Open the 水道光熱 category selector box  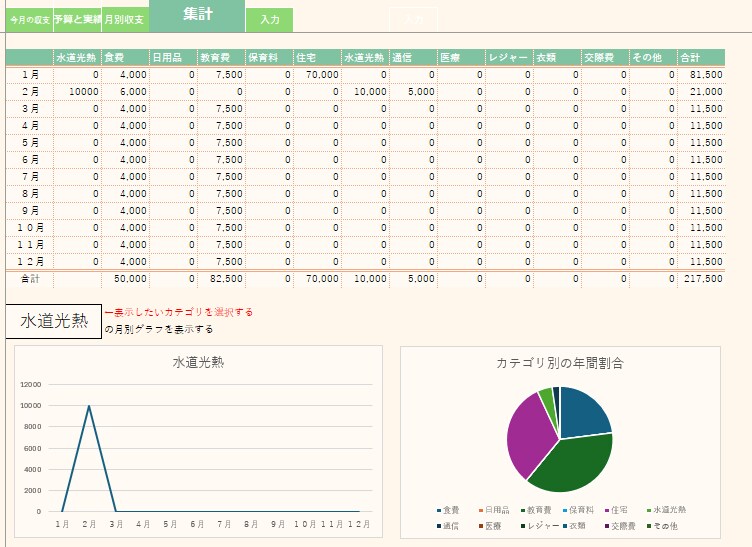[x=54, y=321]
